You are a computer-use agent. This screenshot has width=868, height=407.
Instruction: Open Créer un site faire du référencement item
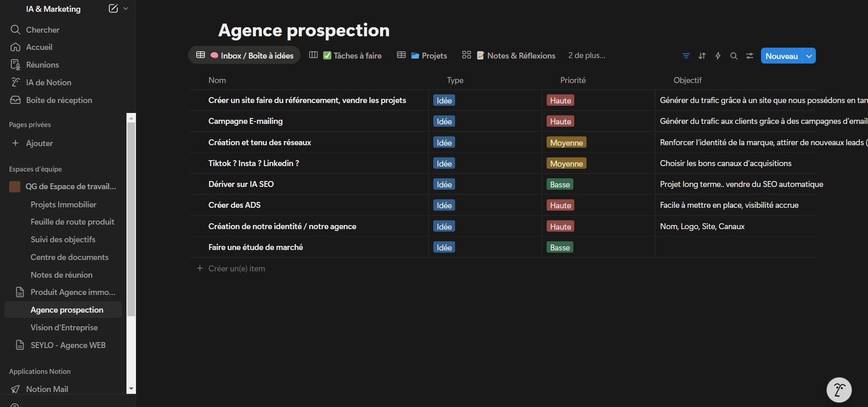(307, 100)
